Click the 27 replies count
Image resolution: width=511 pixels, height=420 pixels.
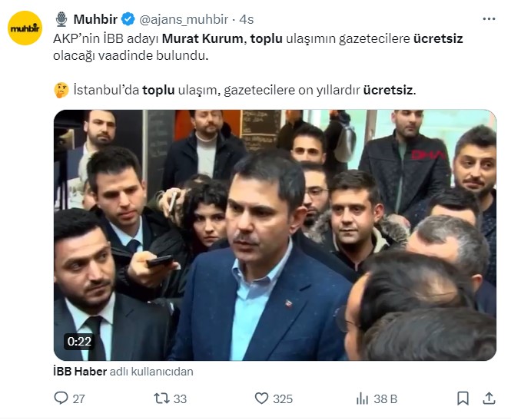[x=79, y=399]
